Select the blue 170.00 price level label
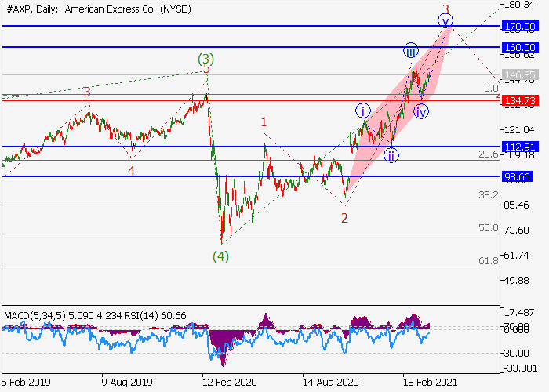 pos(520,26)
